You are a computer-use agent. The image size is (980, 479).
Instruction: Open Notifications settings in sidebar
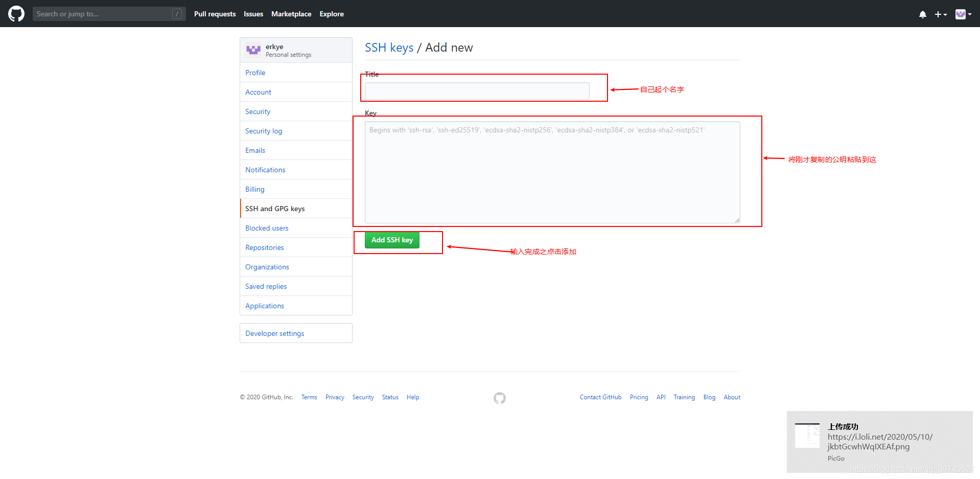pyautogui.click(x=296, y=170)
